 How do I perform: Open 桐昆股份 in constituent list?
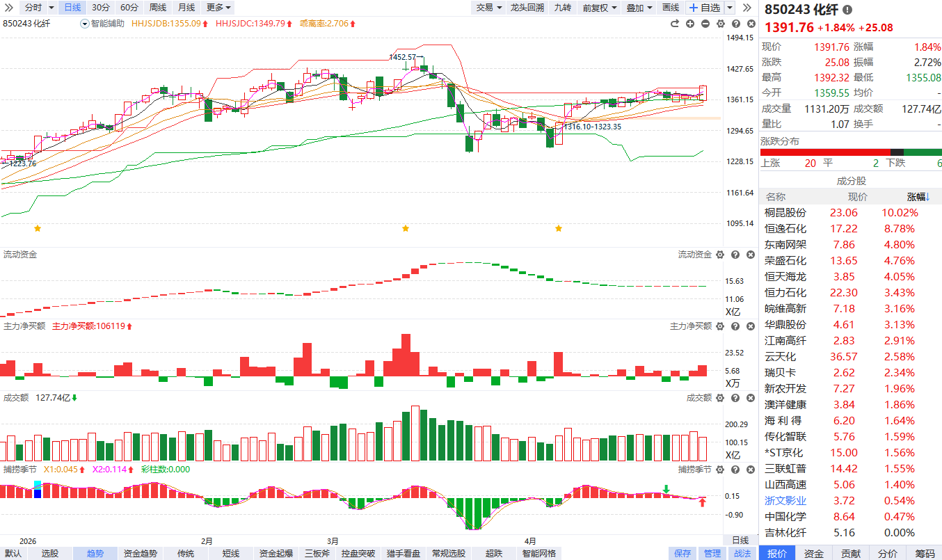[x=785, y=213]
